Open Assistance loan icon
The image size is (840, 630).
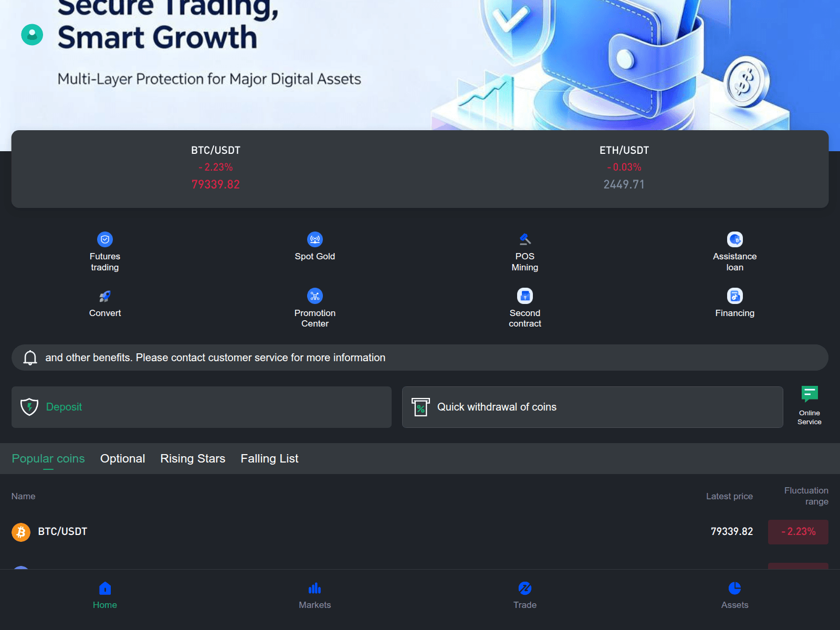tap(735, 239)
